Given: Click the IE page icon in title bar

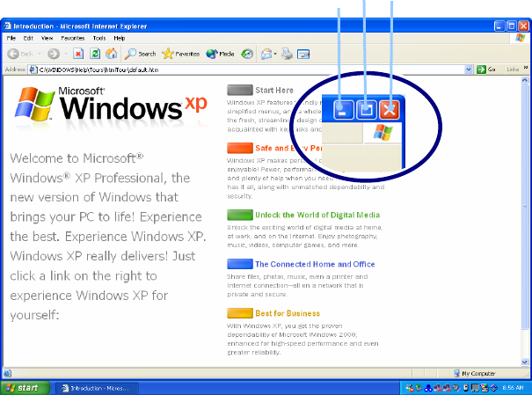Looking at the screenshot, I should 7,26.
